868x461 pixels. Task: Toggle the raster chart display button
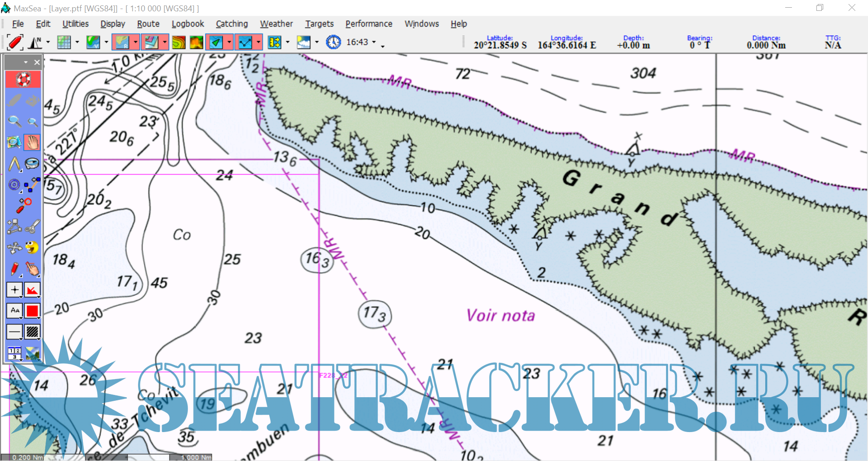click(x=122, y=43)
